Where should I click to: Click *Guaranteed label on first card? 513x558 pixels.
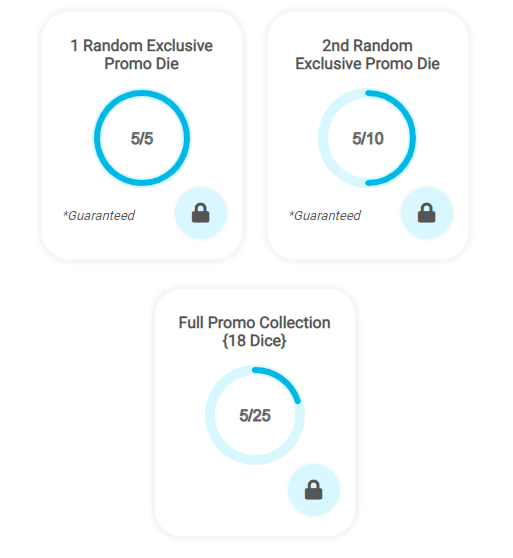[x=99, y=216]
